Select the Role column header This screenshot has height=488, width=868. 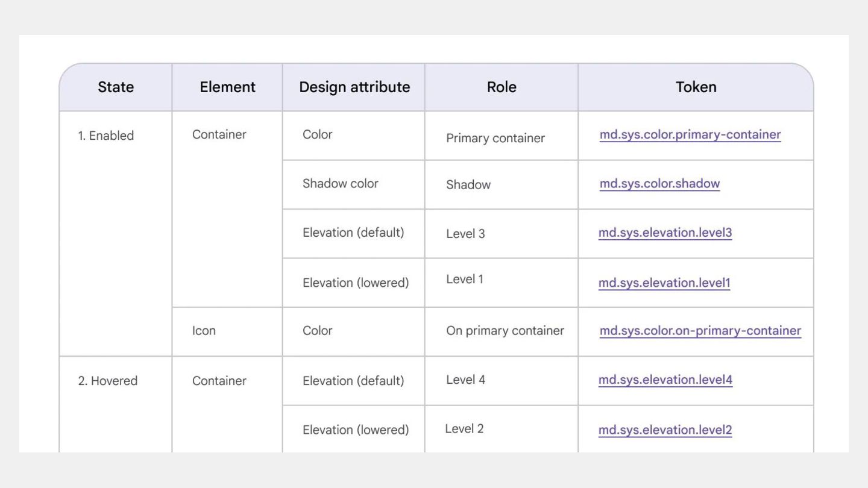(502, 87)
